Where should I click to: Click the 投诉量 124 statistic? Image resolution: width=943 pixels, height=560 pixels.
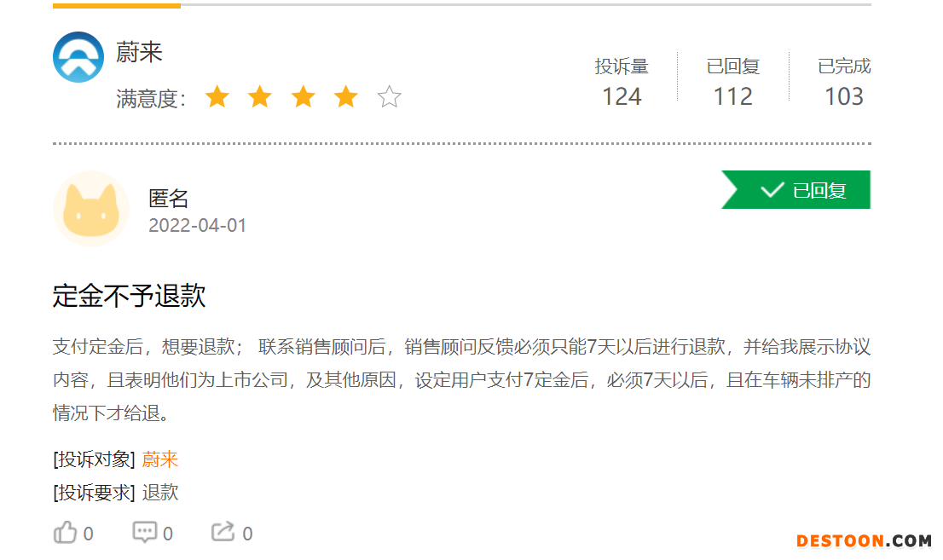pyautogui.click(x=622, y=82)
